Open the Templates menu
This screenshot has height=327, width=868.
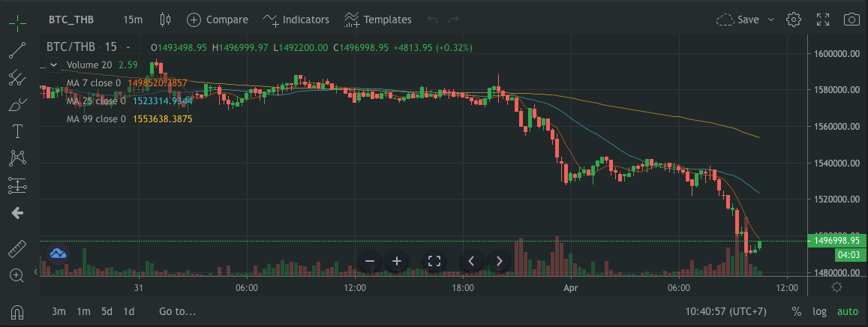click(377, 19)
